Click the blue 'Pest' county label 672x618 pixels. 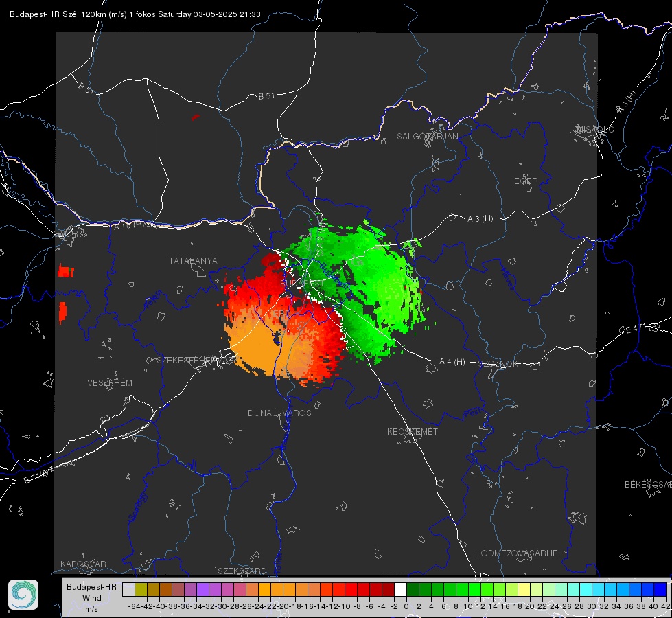[x=474, y=413]
